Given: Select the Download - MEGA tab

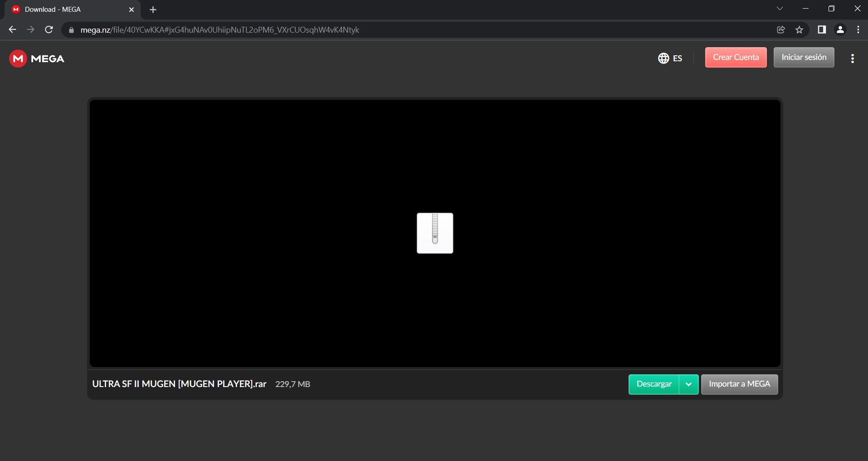Looking at the screenshot, I should tap(68, 10).
